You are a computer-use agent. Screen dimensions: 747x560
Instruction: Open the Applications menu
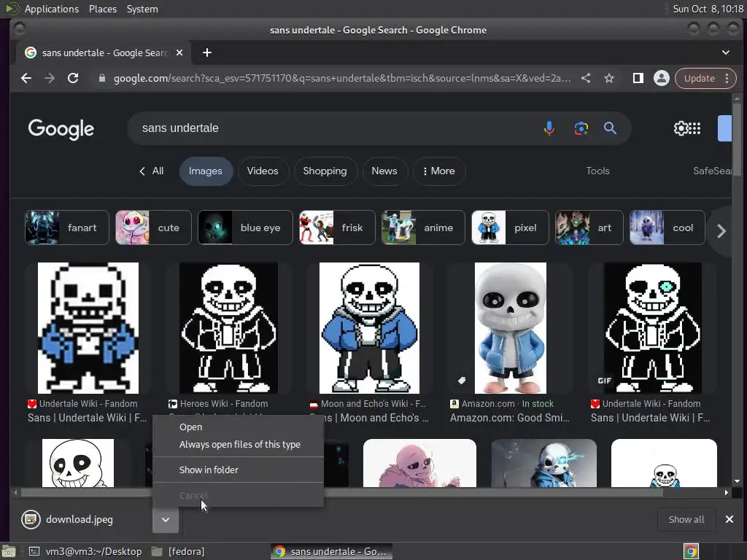click(x=52, y=9)
